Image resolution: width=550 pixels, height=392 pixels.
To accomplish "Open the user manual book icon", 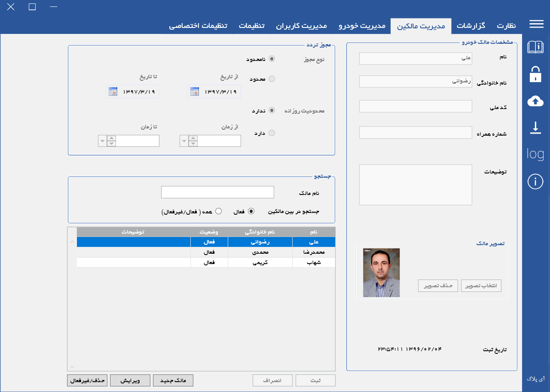I will 535,47.
